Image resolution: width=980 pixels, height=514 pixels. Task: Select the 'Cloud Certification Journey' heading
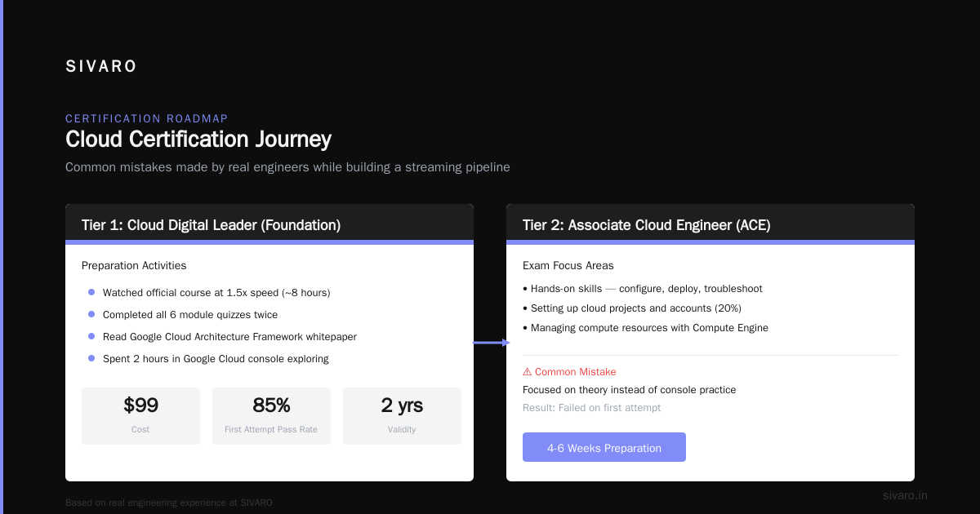coord(198,140)
